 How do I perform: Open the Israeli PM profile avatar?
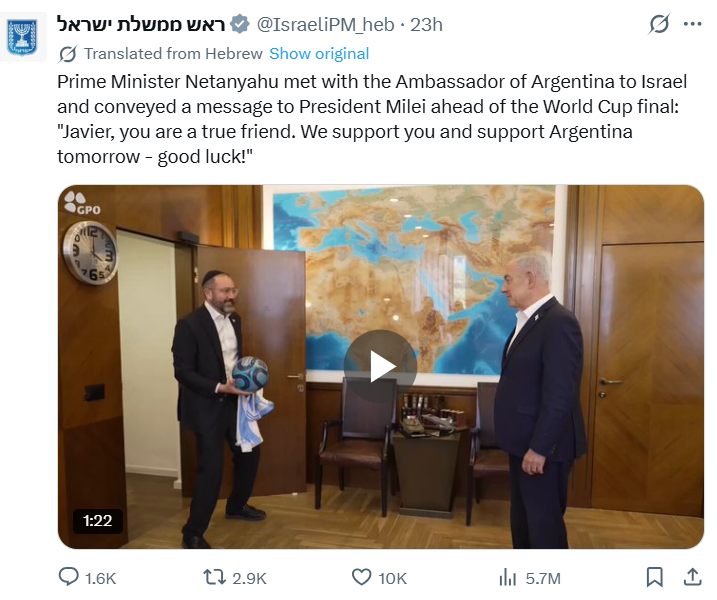(22, 37)
